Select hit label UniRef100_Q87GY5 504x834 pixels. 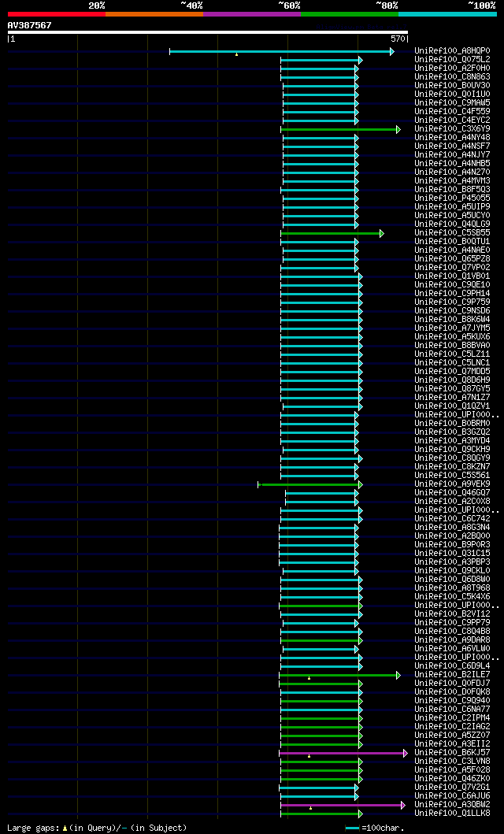pyautogui.click(x=453, y=388)
